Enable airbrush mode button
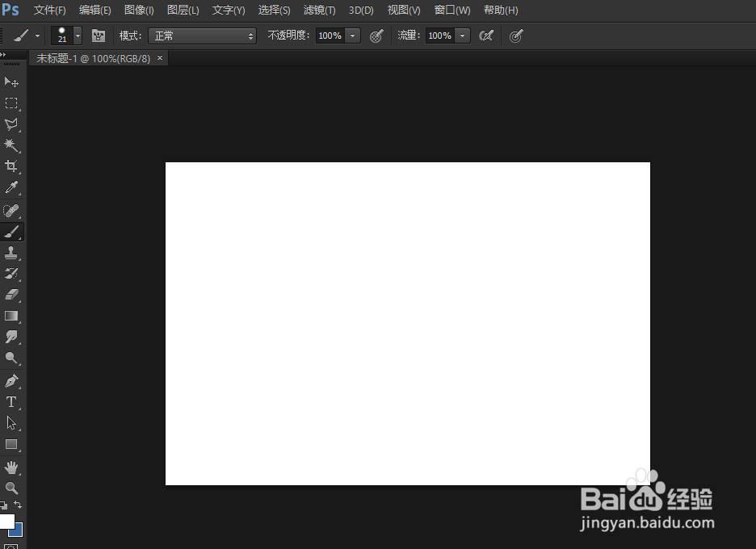756x549 pixels. [486, 36]
